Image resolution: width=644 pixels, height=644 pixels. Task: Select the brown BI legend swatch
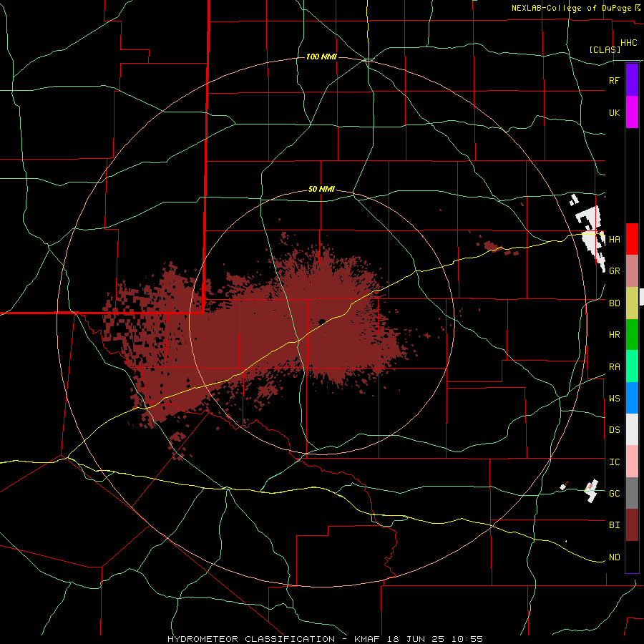(x=632, y=525)
